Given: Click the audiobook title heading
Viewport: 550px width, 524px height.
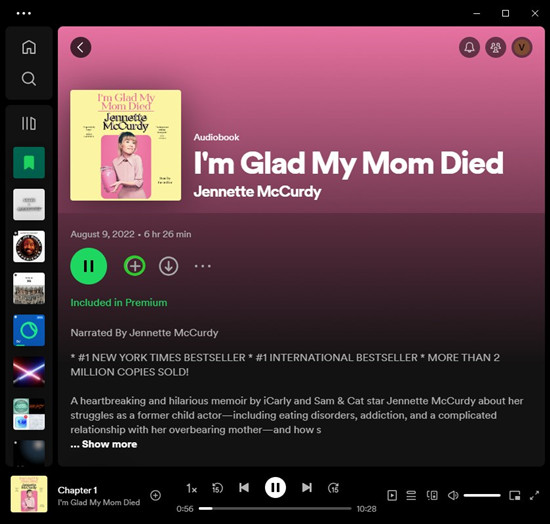Looking at the screenshot, I should coord(349,163).
